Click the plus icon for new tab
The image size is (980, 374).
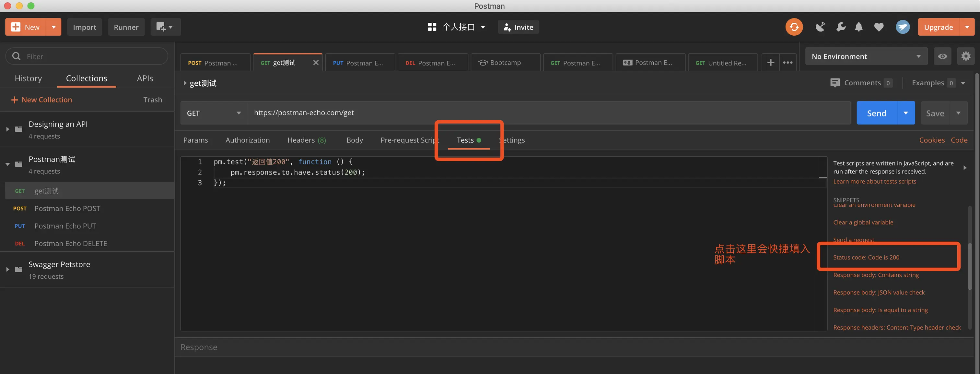[x=770, y=63]
